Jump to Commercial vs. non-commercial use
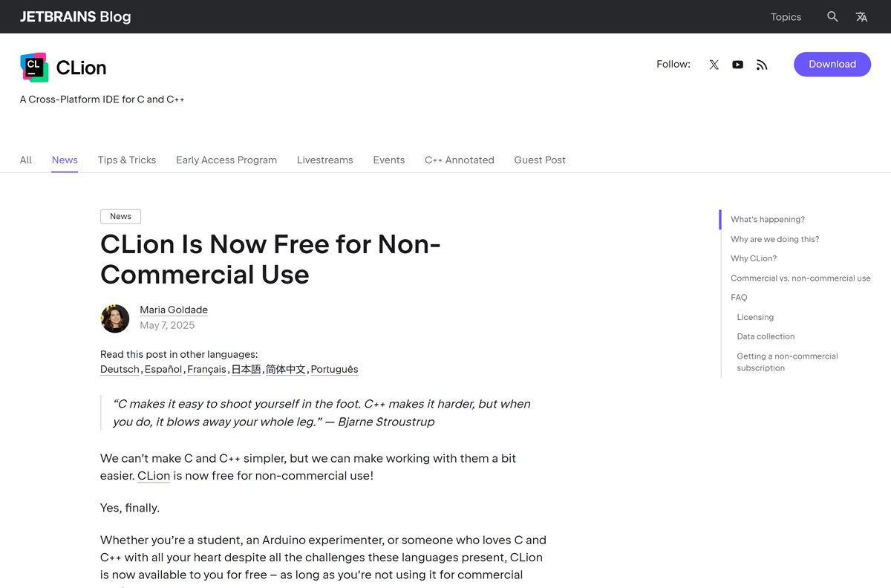The height and width of the screenshot is (588, 891). point(800,278)
